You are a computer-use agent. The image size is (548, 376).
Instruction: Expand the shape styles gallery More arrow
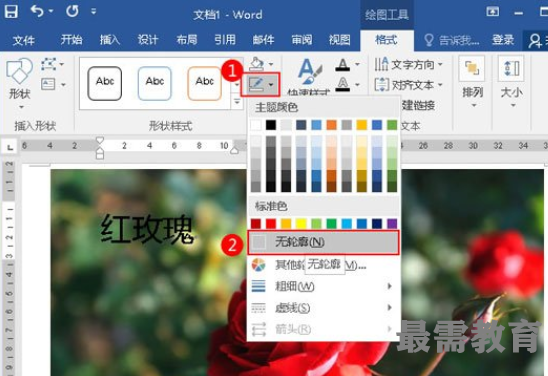coord(237,102)
